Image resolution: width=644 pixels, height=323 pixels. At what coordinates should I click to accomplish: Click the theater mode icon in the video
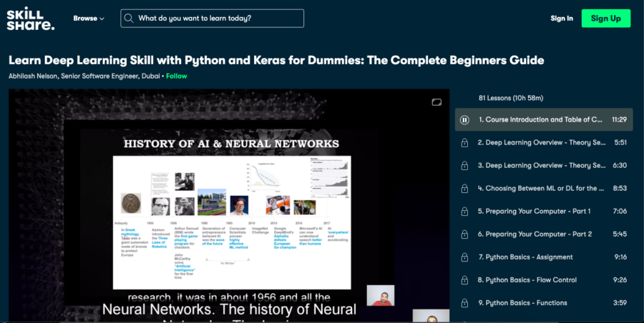point(436,102)
